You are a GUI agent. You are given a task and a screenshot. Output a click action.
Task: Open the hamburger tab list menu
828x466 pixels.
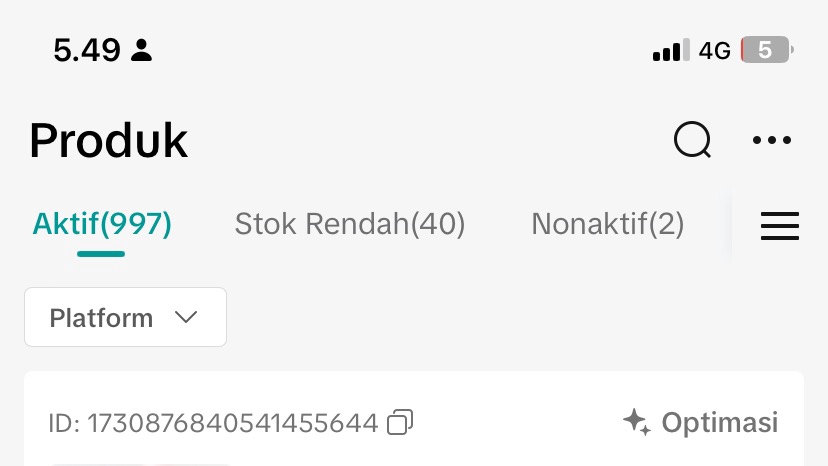[779, 226]
